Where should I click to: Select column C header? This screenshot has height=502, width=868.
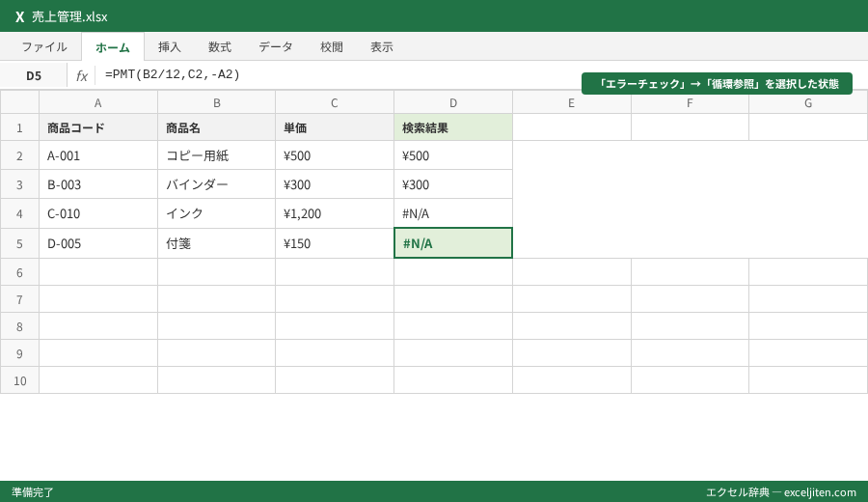click(335, 102)
